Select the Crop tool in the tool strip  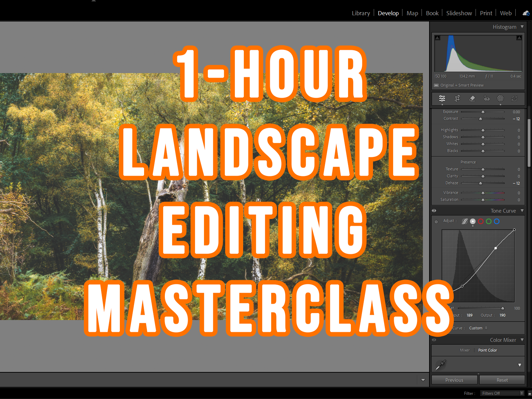pyautogui.click(x=457, y=99)
